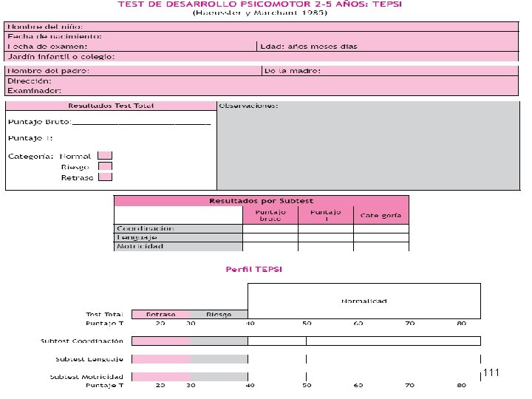Click the Haeussler y Marchant 1985 subtitle
This screenshot has height=399, width=532.
click(x=260, y=13)
